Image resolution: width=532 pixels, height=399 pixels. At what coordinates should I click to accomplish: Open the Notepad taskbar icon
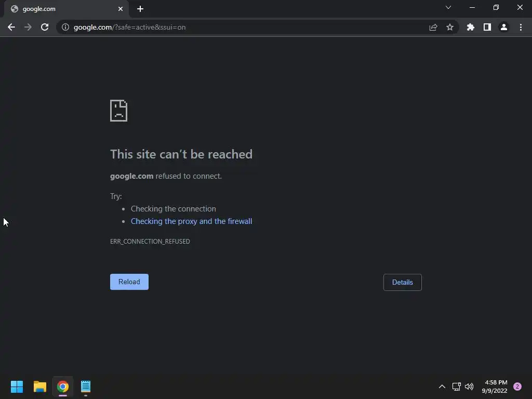[x=86, y=387]
